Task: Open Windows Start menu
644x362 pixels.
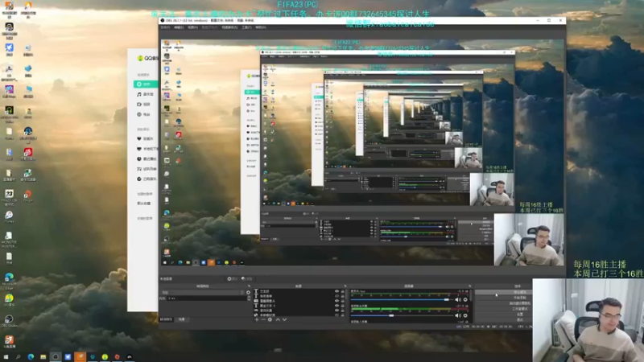Action: coord(6,357)
